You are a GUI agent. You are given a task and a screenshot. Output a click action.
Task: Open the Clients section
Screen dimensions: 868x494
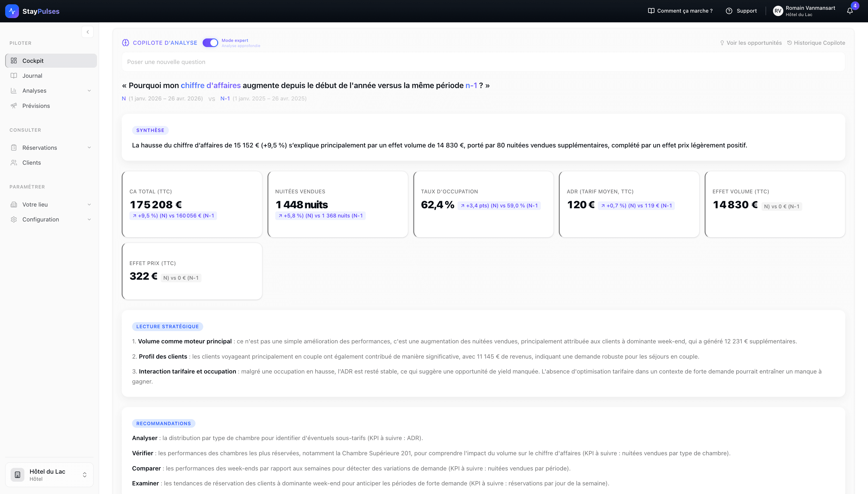click(31, 163)
